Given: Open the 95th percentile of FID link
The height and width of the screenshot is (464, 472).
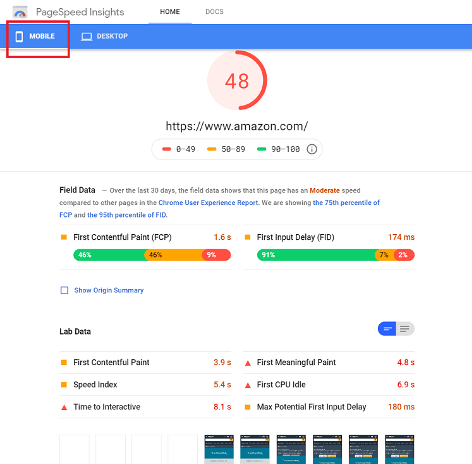Looking at the screenshot, I should click(127, 215).
